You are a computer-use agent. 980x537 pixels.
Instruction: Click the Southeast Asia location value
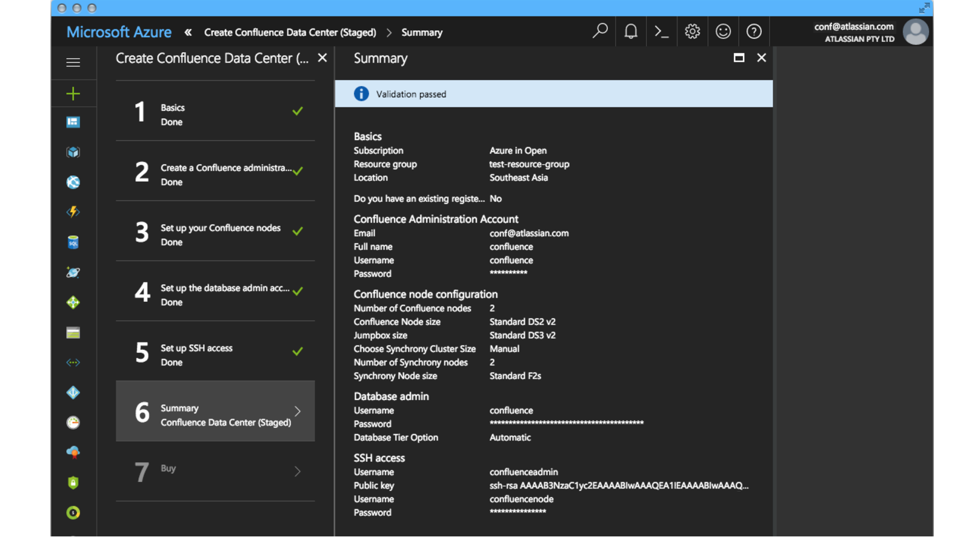click(519, 178)
